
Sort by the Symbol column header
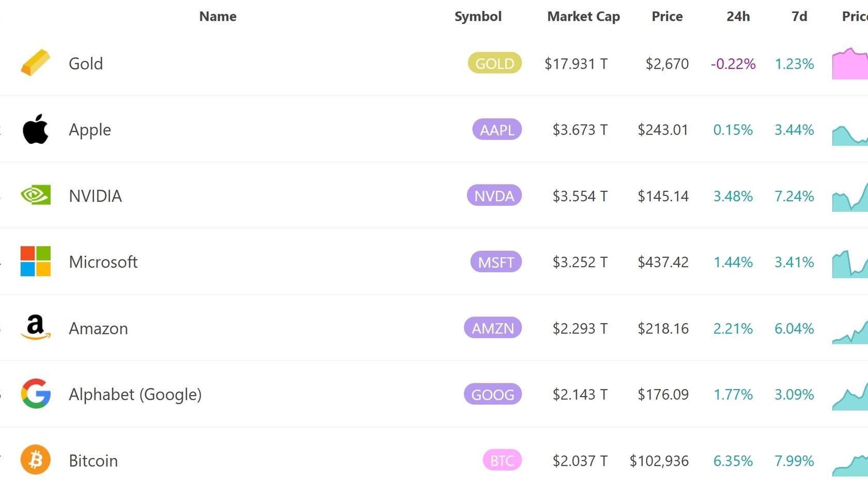coord(478,17)
